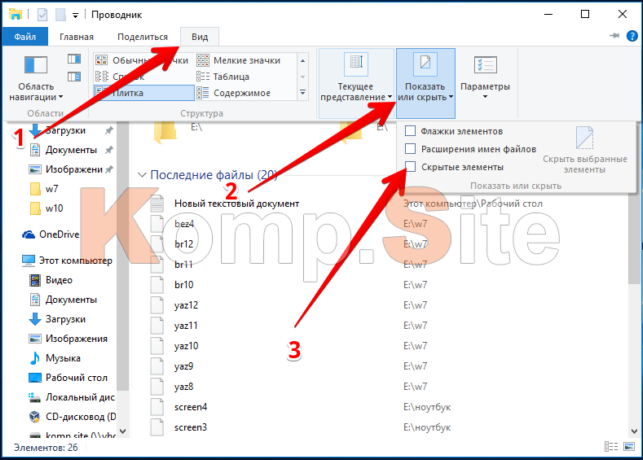Select the br10 file
The image size is (643, 460).
pyautogui.click(x=184, y=285)
